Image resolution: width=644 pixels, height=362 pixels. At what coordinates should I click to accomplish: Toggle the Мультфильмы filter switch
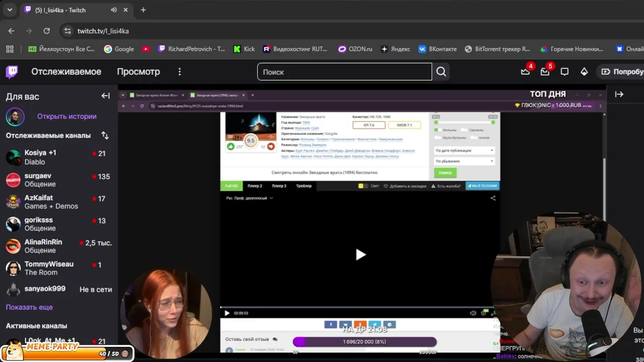point(439,137)
